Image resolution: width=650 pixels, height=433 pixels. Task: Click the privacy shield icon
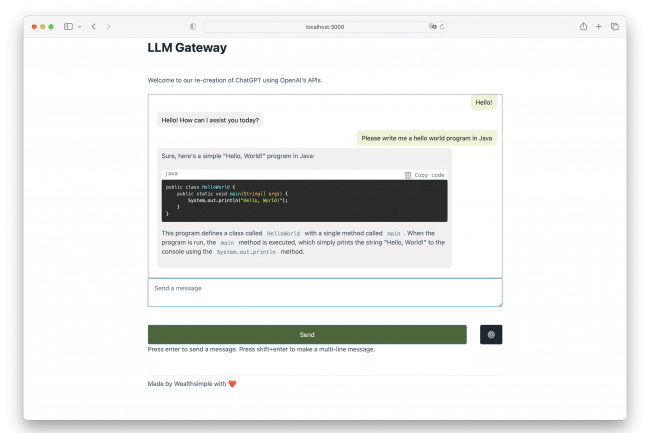(192, 26)
